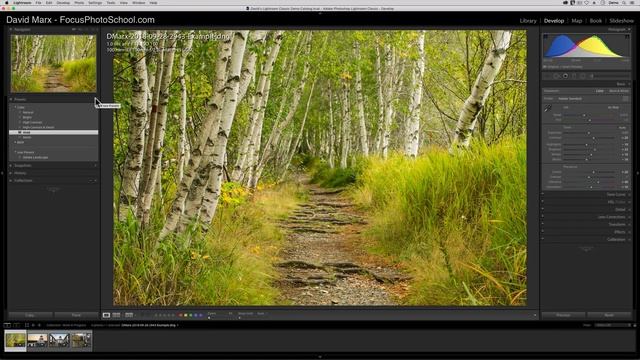Pick the White Balance eyedropper tool
640x360 pixels.
pyautogui.click(x=548, y=108)
